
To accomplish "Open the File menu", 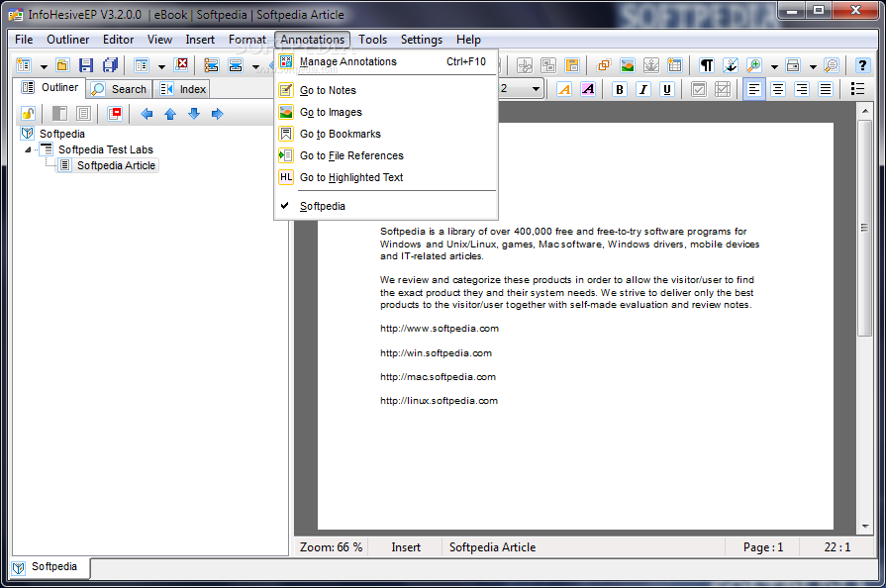I will [x=24, y=40].
